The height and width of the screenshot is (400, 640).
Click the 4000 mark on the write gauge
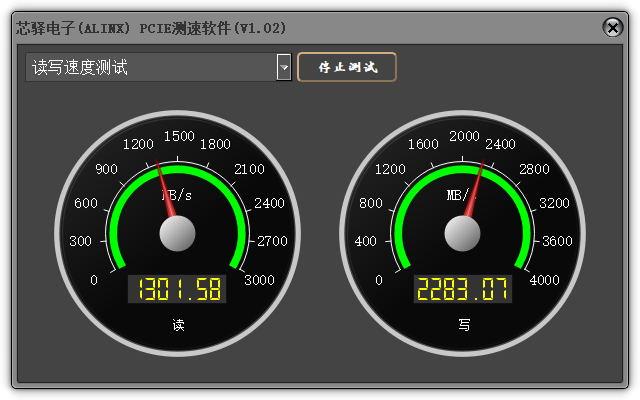pos(544,280)
